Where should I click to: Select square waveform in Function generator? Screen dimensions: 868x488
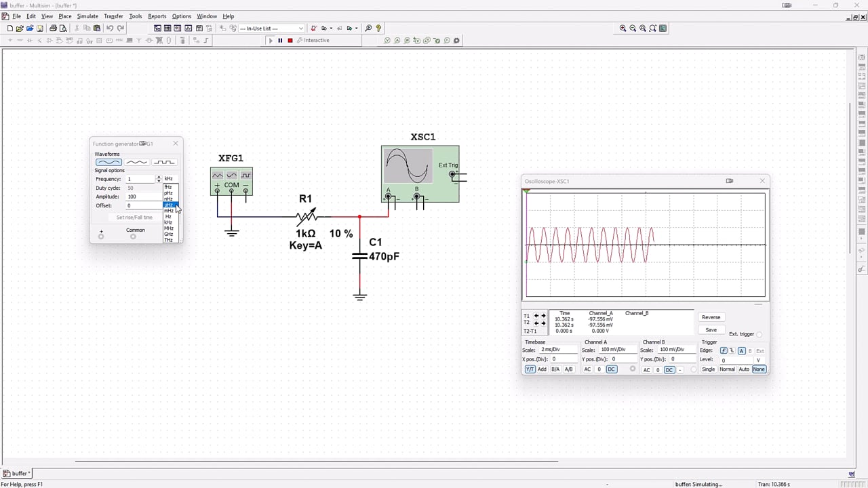coord(164,162)
